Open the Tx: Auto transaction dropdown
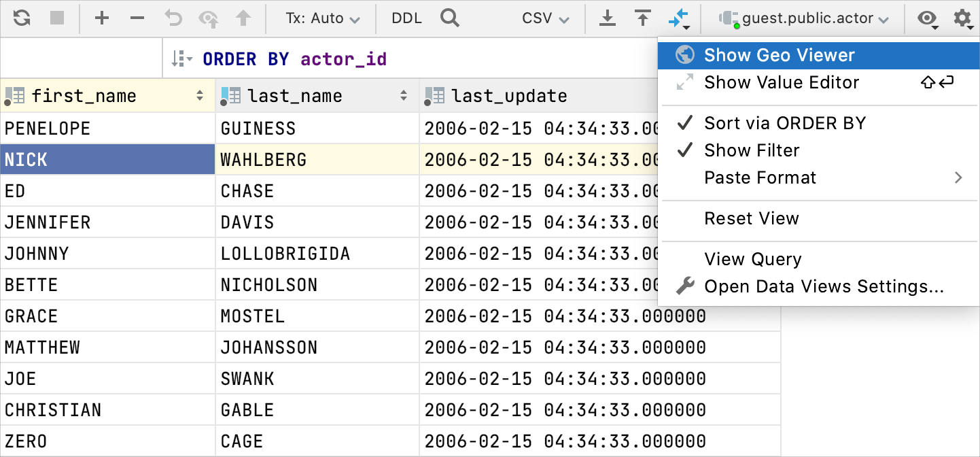The image size is (980, 457). coord(321,18)
